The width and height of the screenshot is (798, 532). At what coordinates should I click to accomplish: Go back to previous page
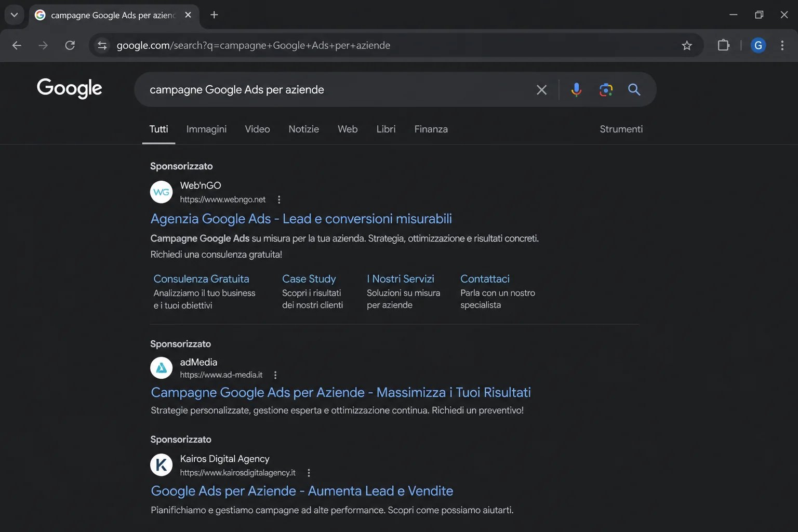pyautogui.click(x=17, y=45)
